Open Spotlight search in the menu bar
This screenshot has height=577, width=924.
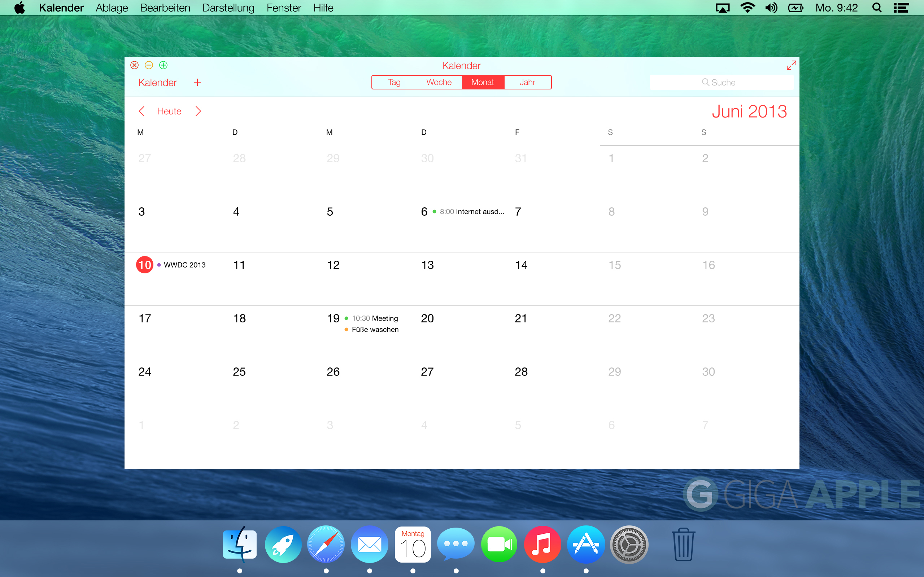click(x=877, y=8)
